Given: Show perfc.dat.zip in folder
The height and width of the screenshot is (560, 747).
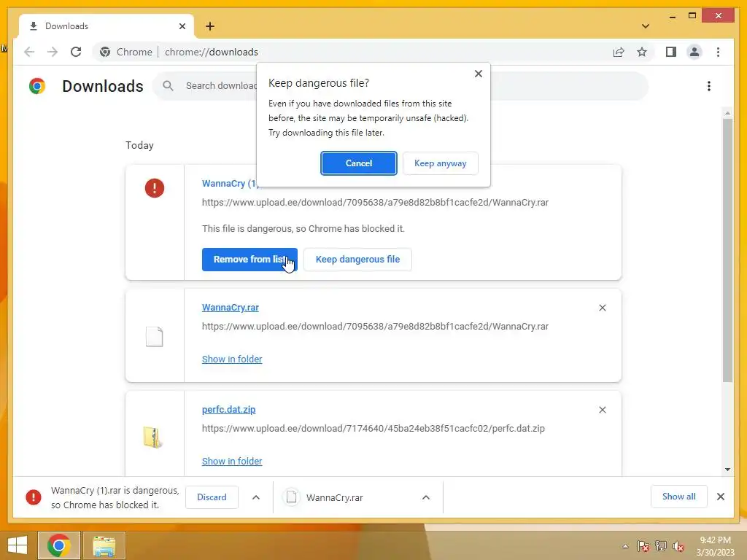Looking at the screenshot, I should 232,461.
